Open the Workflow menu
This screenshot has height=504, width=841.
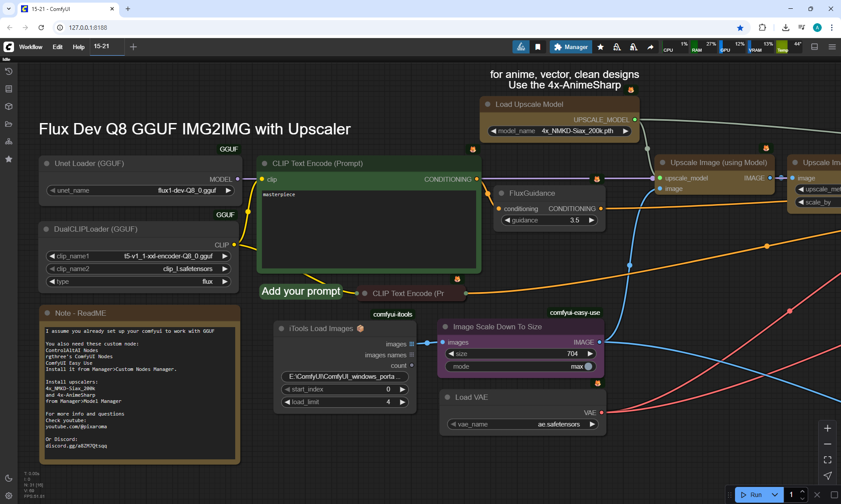pyautogui.click(x=31, y=47)
